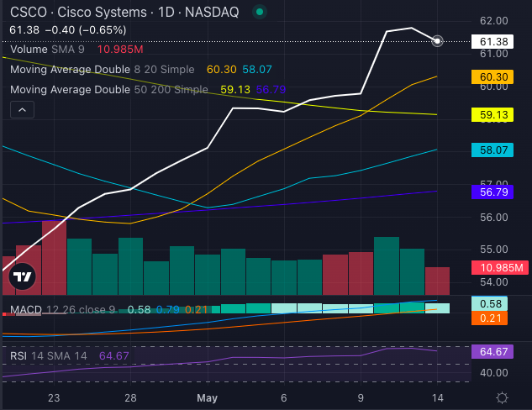Click the orange 0.21 MACD signal tag

pyautogui.click(x=489, y=318)
